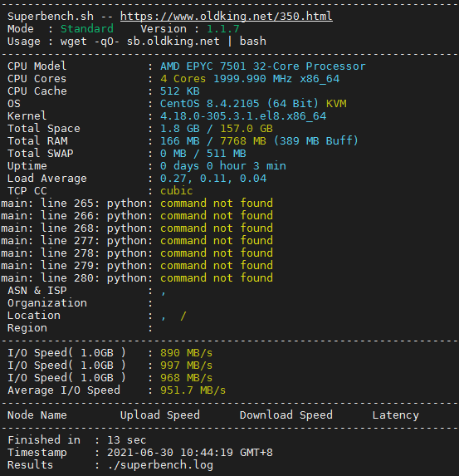The image size is (459, 476).
Task: Click the total space value '157.0 GB'
Action: tap(247, 129)
